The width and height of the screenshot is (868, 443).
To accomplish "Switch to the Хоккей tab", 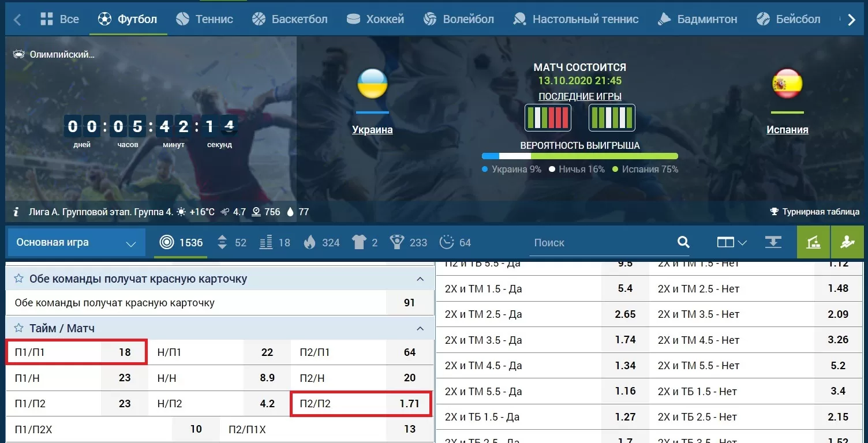I will pyautogui.click(x=376, y=19).
